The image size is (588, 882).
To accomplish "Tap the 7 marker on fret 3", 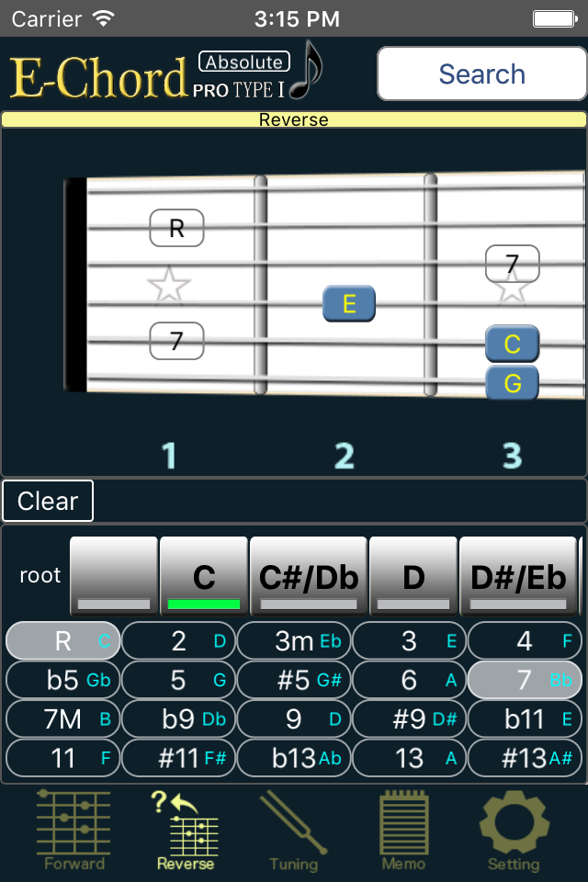I will point(512,264).
